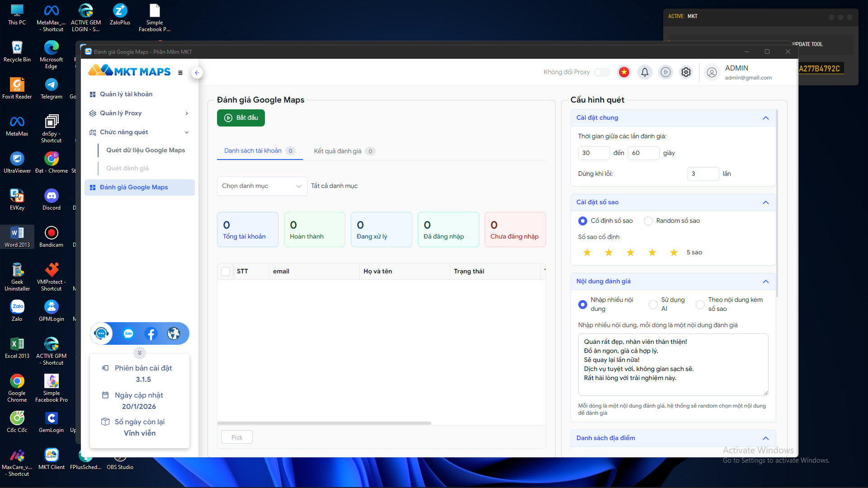The height and width of the screenshot is (488, 868).
Task: Select Cố định số sao radio option
Action: point(582,221)
